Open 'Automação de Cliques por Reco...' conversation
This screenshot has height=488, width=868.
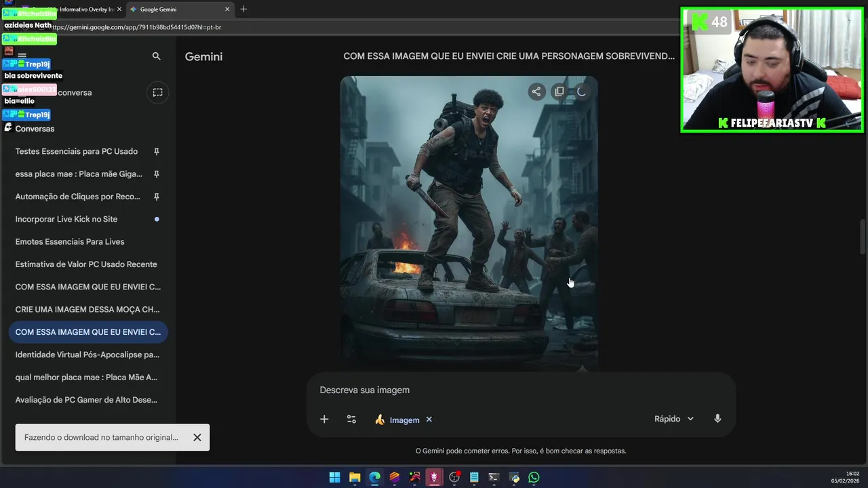(x=77, y=197)
